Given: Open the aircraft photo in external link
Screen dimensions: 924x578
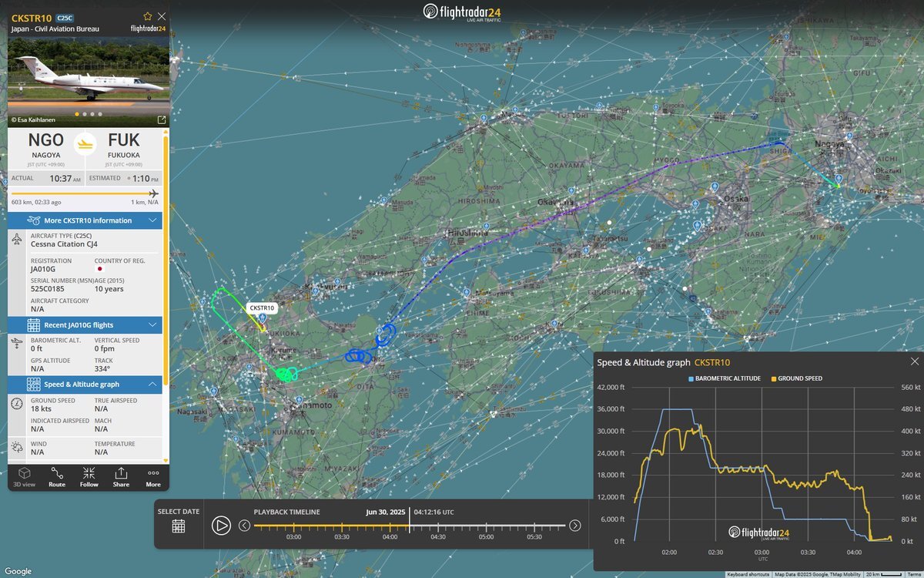Looking at the screenshot, I should tap(162, 119).
